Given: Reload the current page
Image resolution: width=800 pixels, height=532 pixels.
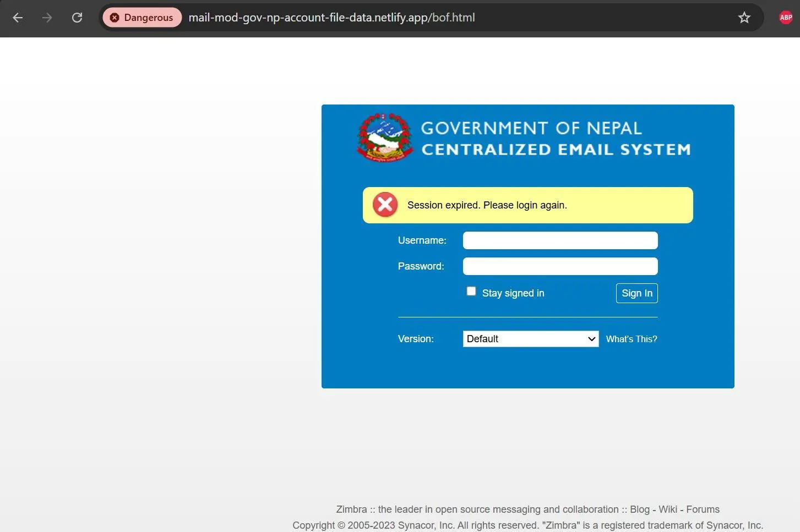Looking at the screenshot, I should (77, 18).
